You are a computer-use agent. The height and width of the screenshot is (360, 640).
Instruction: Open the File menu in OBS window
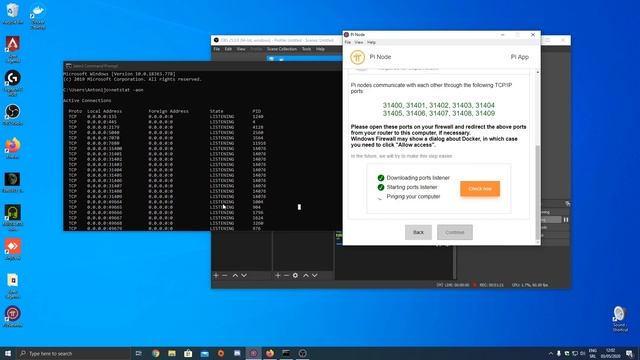pos(217,49)
